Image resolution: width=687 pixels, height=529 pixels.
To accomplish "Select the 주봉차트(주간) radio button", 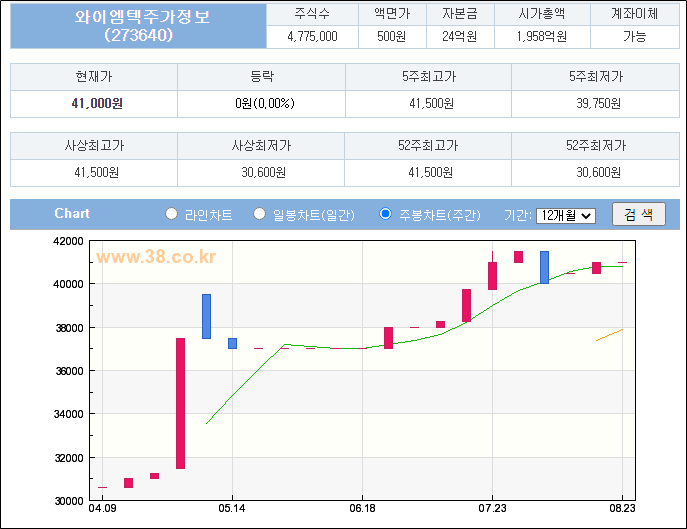I will point(385,214).
